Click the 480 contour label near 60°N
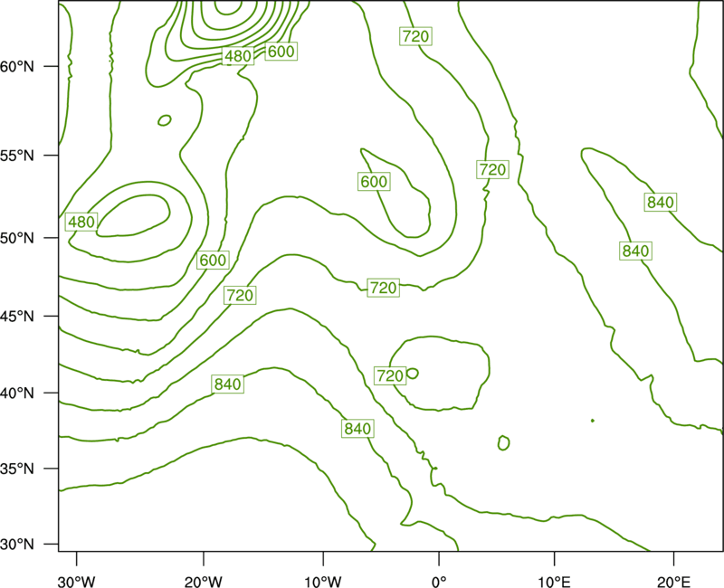 238,56
